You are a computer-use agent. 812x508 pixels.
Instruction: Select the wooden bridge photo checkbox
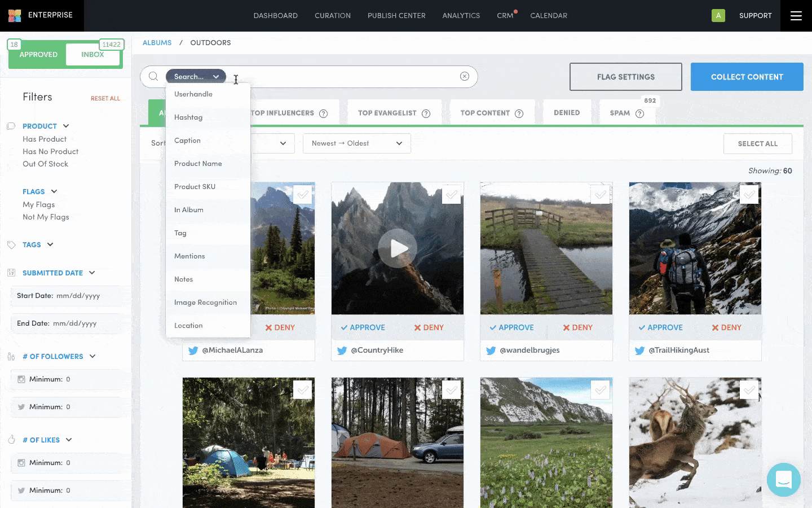pos(600,194)
